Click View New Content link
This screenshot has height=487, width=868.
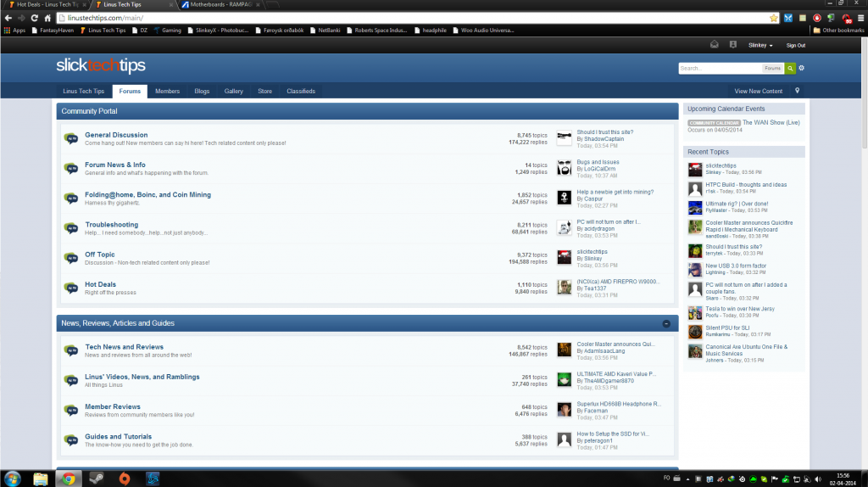(x=759, y=92)
